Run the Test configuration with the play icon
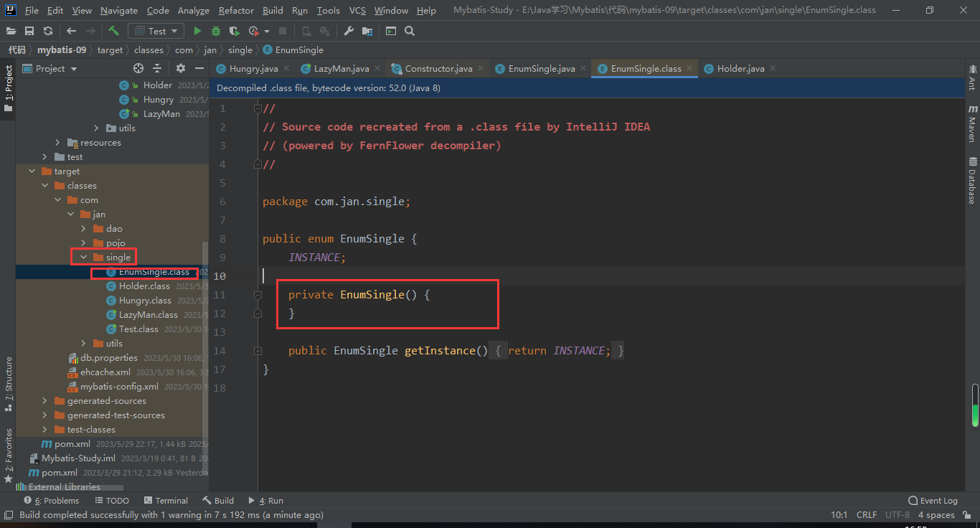Viewport: 980px width, 528px height. pyautogui.click(x=197, y=31)
